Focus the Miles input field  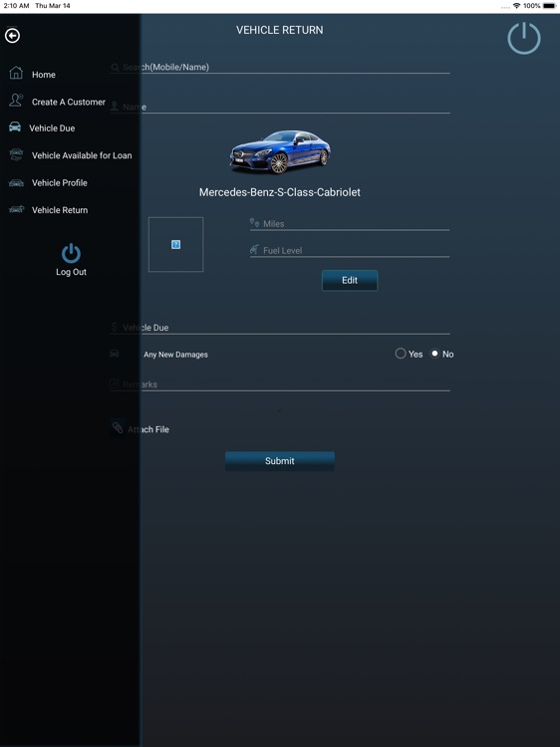click(x=350, y=223)
